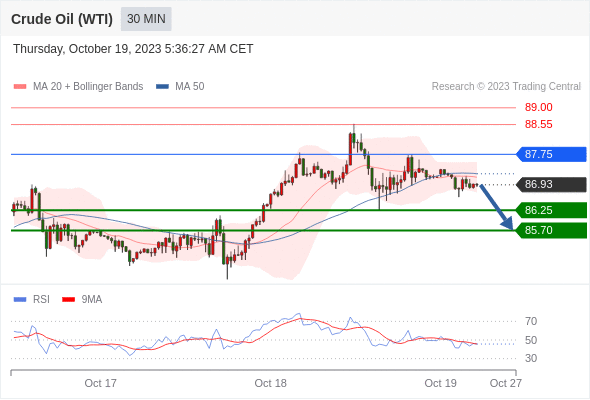590x400 pixels.
Task: Click the RSI 30 level label
Action: pyautogui.click(x=531, y=358)
